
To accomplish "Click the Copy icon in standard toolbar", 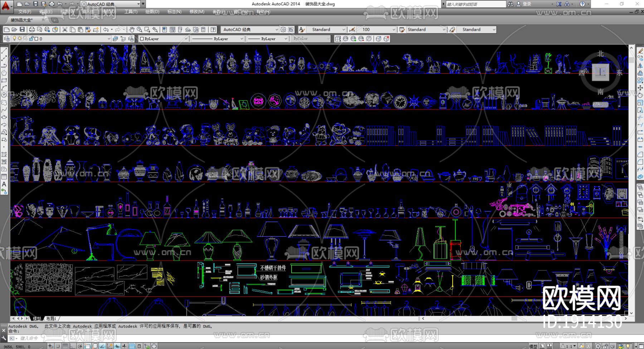I will pos(73,29).
